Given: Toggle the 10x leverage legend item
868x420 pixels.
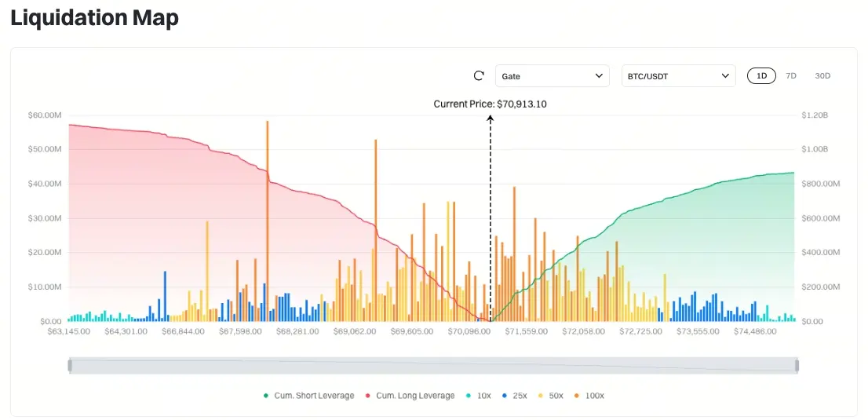Looking at the screenshot, I should tap(478, 396).
